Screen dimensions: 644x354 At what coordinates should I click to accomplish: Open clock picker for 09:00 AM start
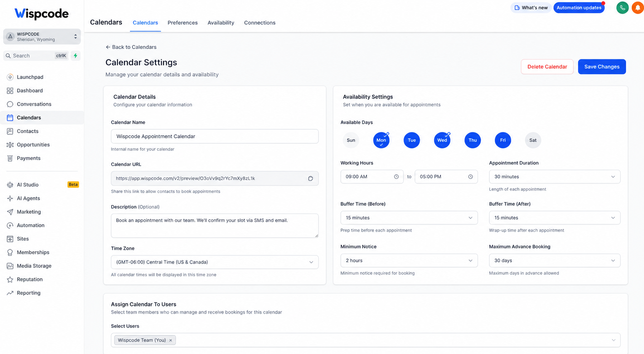click(396, 177)
